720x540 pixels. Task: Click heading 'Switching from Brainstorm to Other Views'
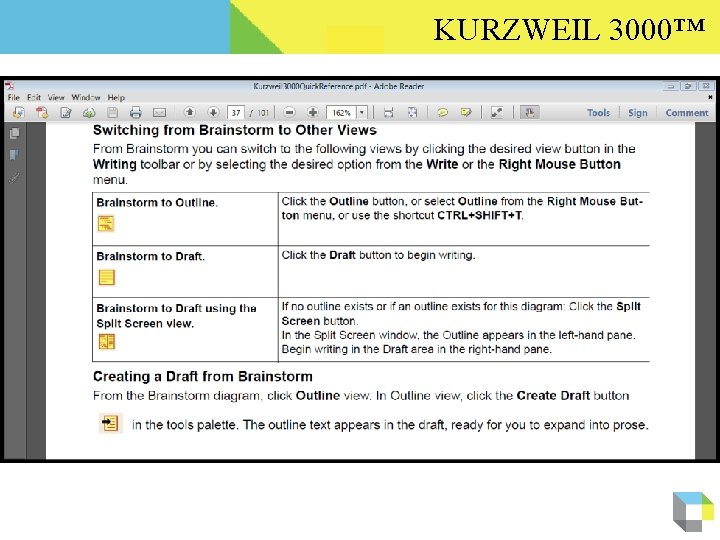(235, 130)
